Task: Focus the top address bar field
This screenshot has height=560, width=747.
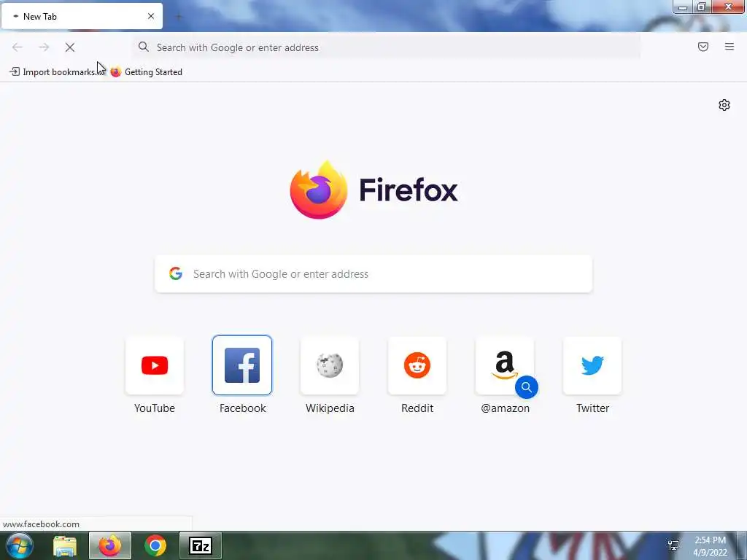Action: coord(387,47)
